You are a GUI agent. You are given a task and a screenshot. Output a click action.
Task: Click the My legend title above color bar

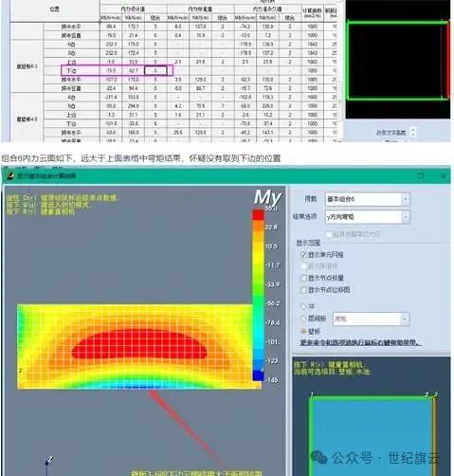click(267, 197)
